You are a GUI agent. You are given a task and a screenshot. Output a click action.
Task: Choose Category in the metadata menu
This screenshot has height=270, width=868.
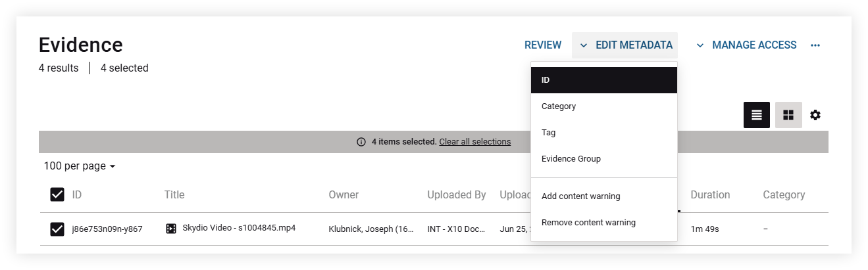tap(604, 106)
